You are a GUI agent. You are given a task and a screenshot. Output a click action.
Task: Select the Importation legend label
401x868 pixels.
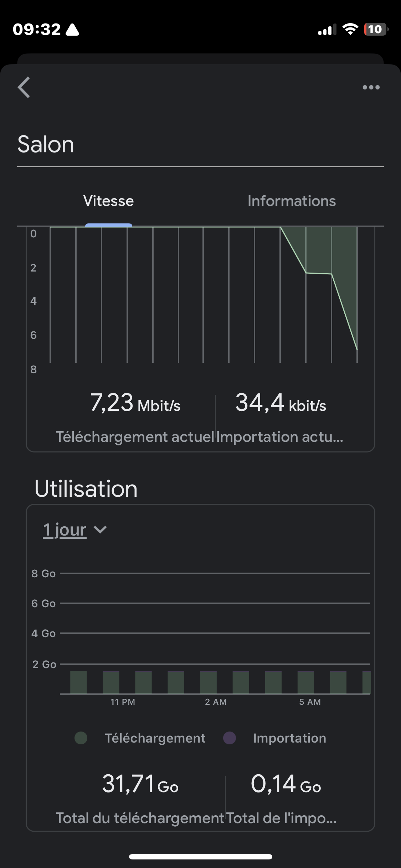pyautogui.click(x=289, y=738)
